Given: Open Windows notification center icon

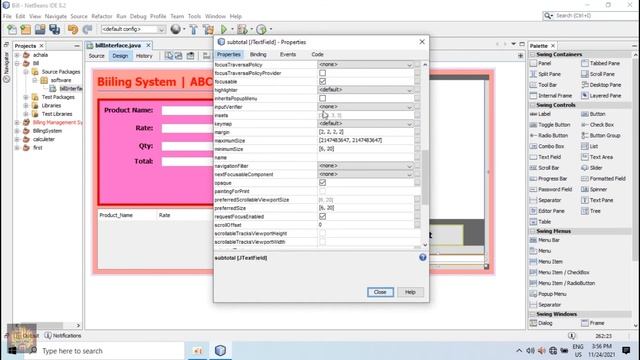Looking at the screenshot, I should [626, 350].
